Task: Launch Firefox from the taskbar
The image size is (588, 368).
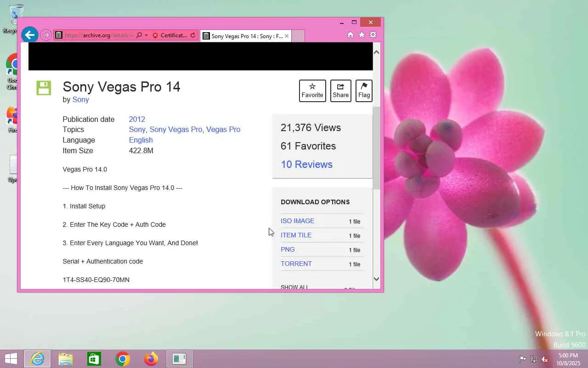Action: point(151,359)
